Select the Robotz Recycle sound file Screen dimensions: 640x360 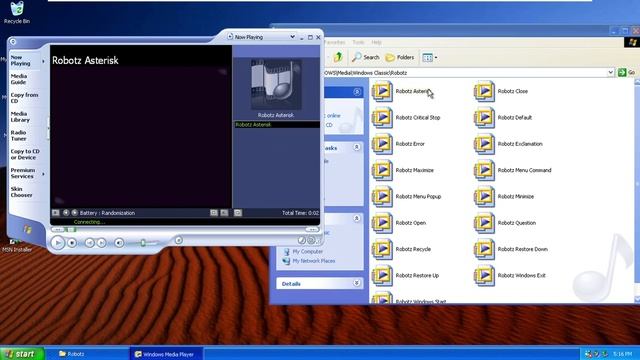tap(402, 249)
